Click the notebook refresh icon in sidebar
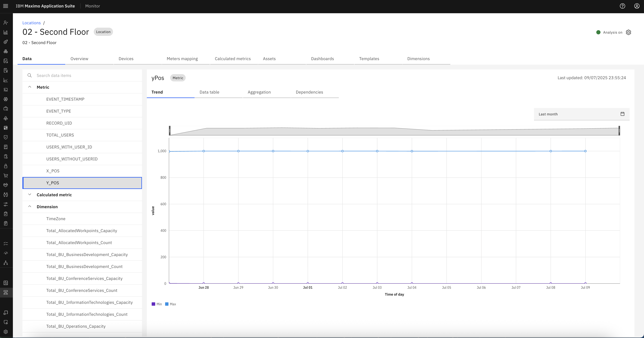 point(6,61)
